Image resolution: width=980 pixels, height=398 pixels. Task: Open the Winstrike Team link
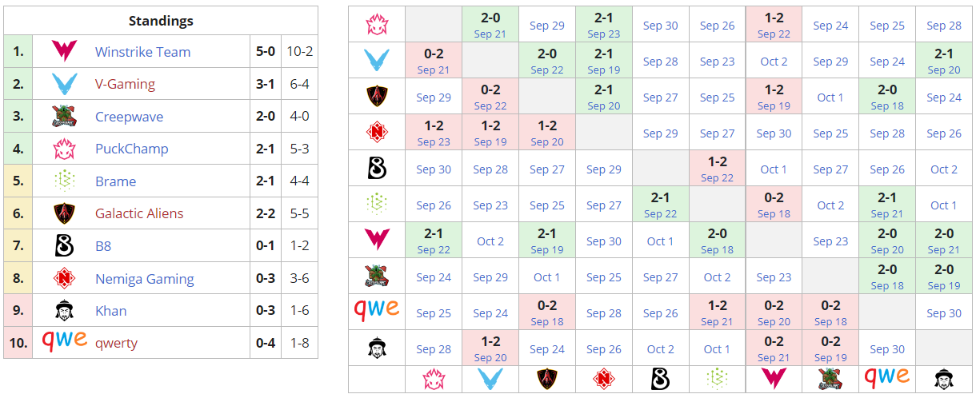point(142,52)
